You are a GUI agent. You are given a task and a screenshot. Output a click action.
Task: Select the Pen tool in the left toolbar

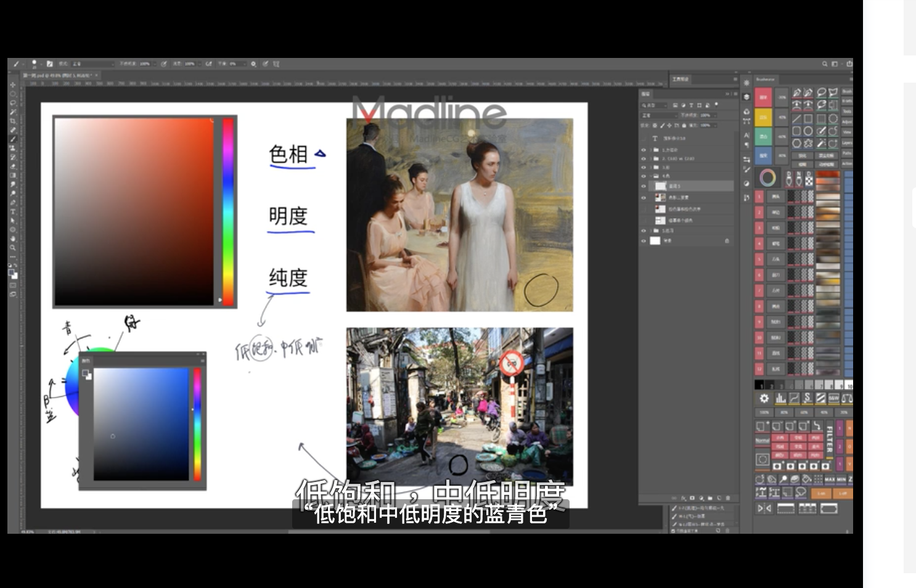tap(13, 202)
